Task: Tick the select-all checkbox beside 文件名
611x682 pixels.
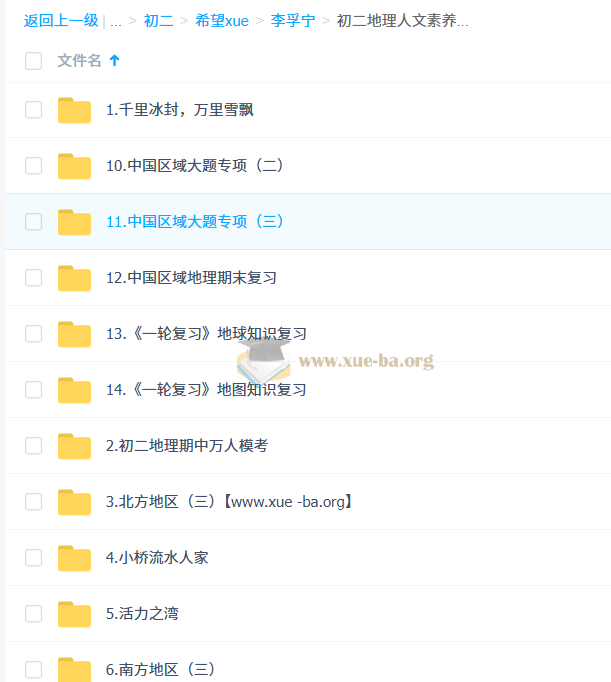Action: 33,61
